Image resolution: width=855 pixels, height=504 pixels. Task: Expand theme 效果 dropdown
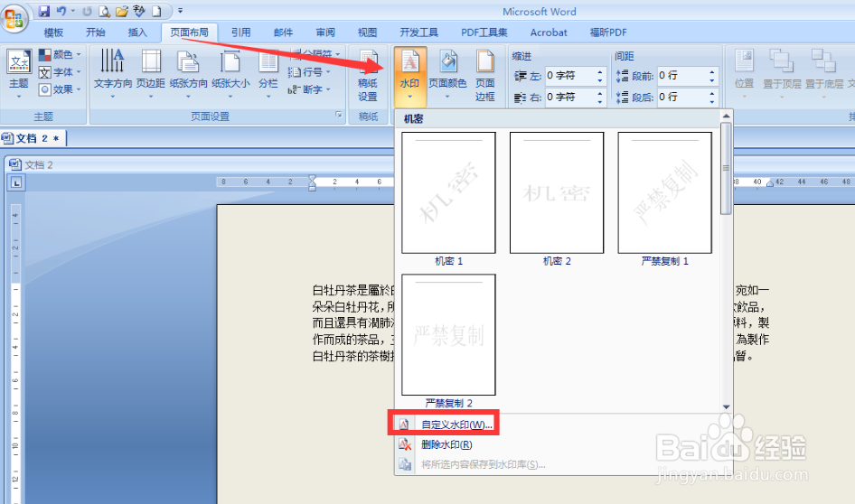(60, 89)
